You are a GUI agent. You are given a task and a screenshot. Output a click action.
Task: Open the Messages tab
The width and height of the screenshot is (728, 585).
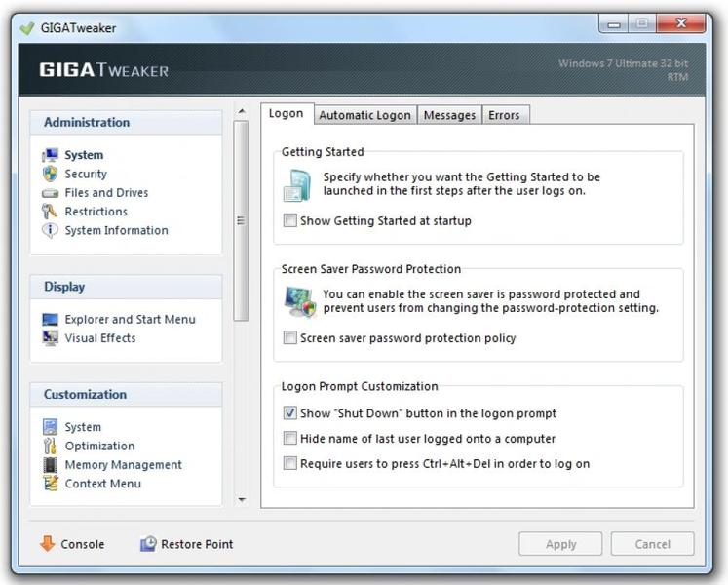pos(449,115)
